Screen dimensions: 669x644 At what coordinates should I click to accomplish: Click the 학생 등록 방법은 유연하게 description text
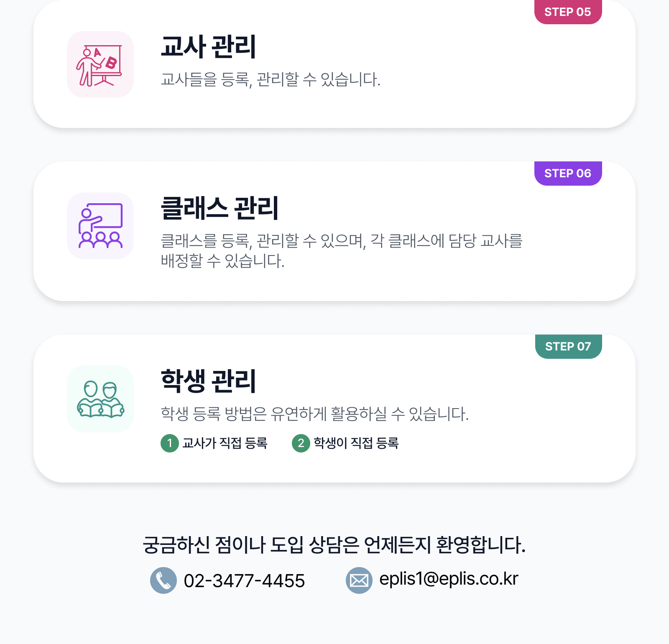[x=315, y=414]
